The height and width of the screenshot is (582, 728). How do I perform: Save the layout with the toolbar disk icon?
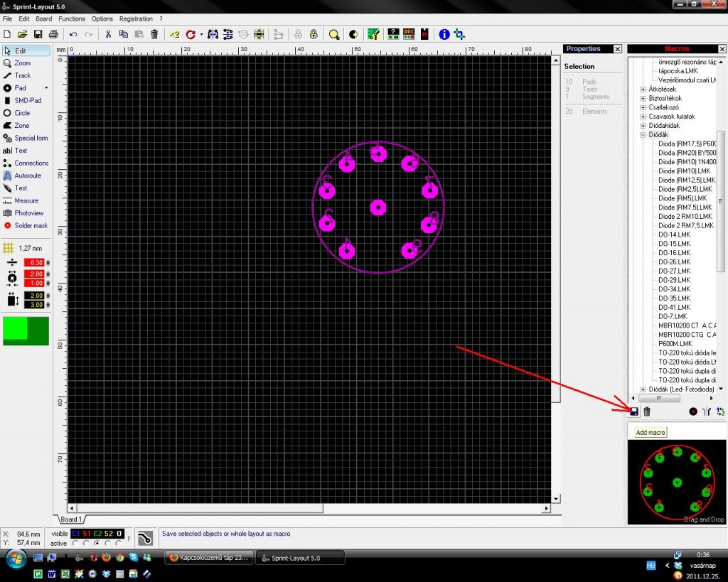pyautogui.click(x=38, y=34)
